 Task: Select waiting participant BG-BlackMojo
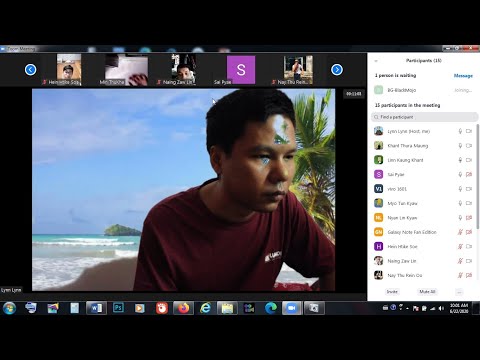423,90
